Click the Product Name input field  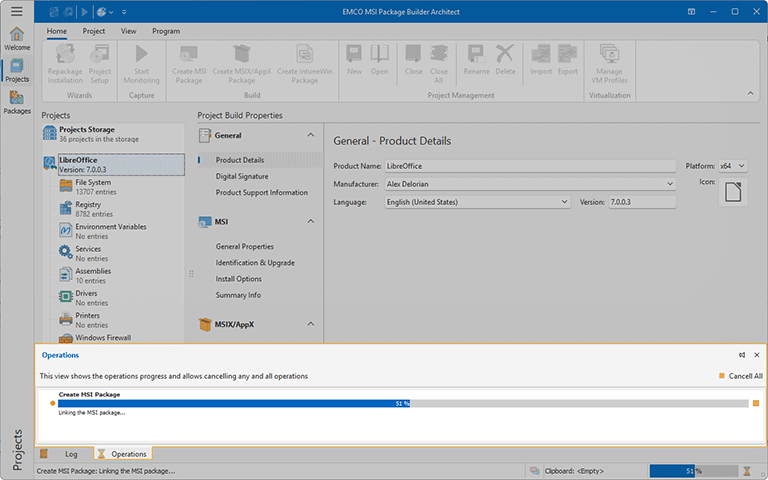pyautogui.click(x=530, y=166)
